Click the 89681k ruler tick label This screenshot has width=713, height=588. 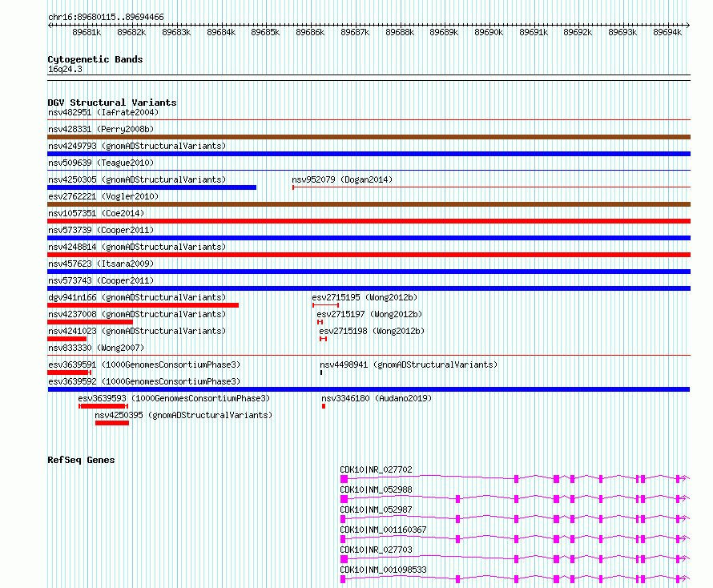tap(87, 32)
